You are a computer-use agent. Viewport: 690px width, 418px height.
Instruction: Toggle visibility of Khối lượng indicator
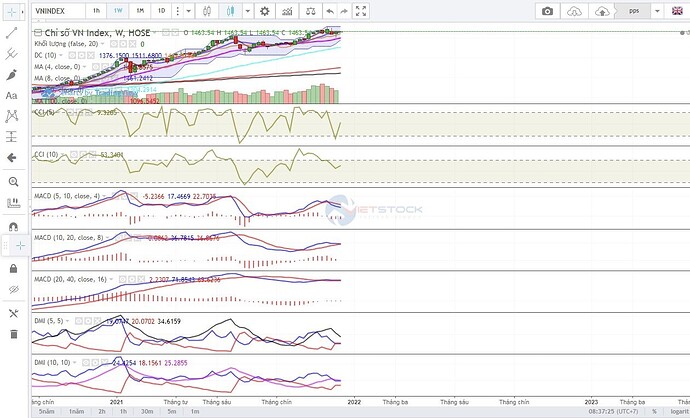pyautogui.click(x=114, y=44)
